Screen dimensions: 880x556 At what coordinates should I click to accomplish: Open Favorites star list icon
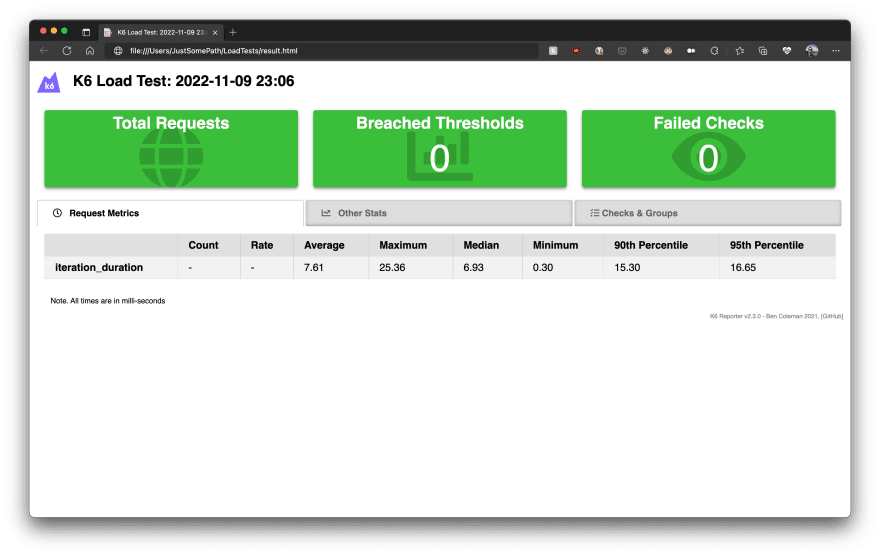pos(740,50)
